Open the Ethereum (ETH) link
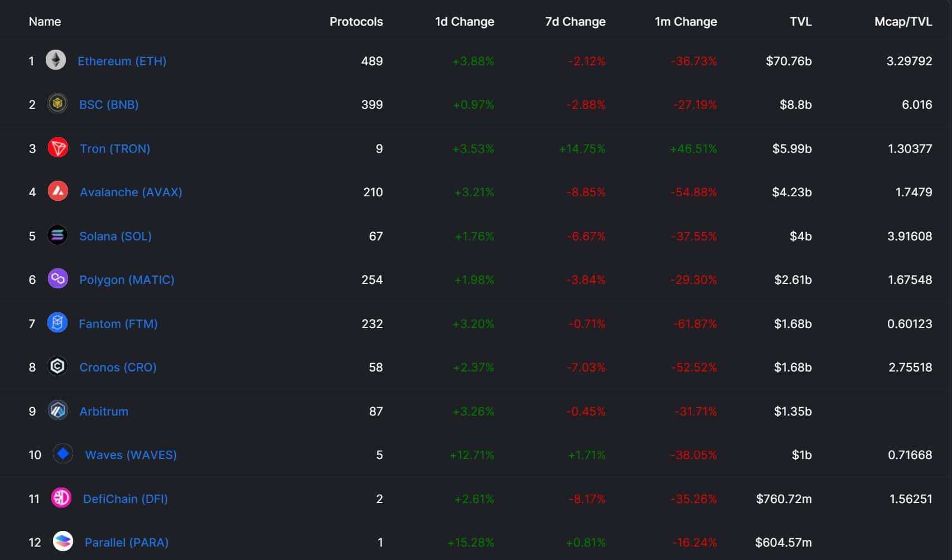The height and width of the screenshot is (560, 952). 122,61
